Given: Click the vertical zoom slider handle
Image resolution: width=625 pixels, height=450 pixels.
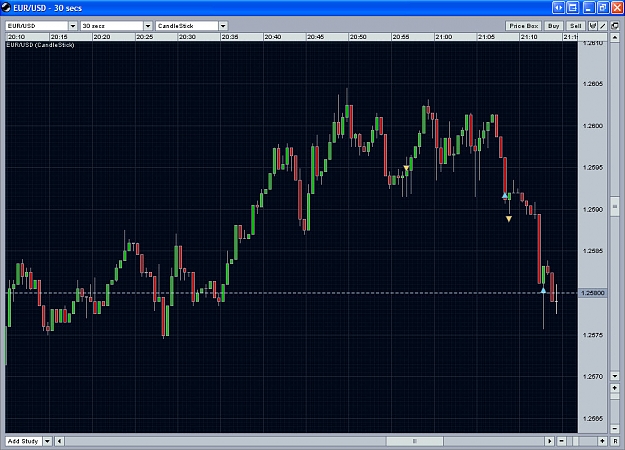Looking at the screenshot, I should 615,397.
